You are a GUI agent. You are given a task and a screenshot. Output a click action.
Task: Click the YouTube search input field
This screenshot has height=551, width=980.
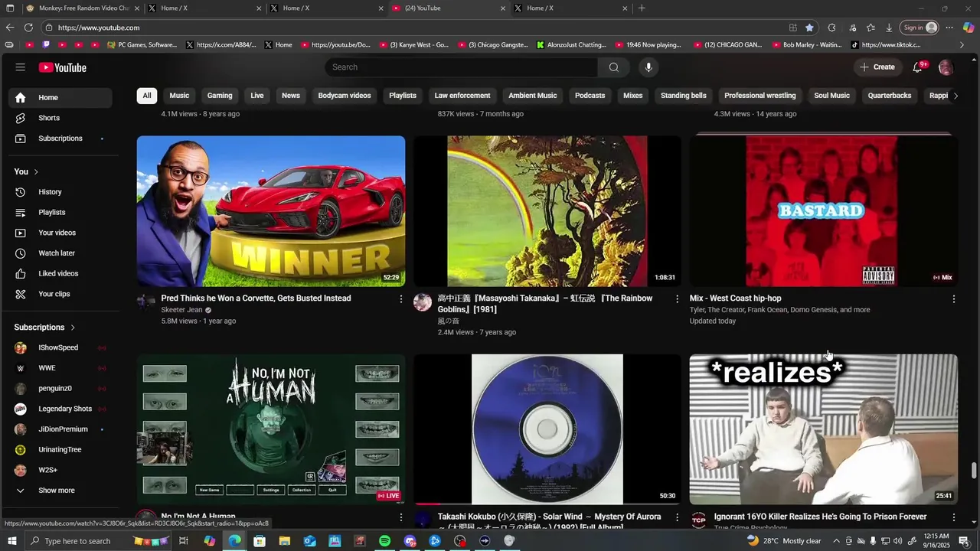pyautogui.click(x=461, y=67)
